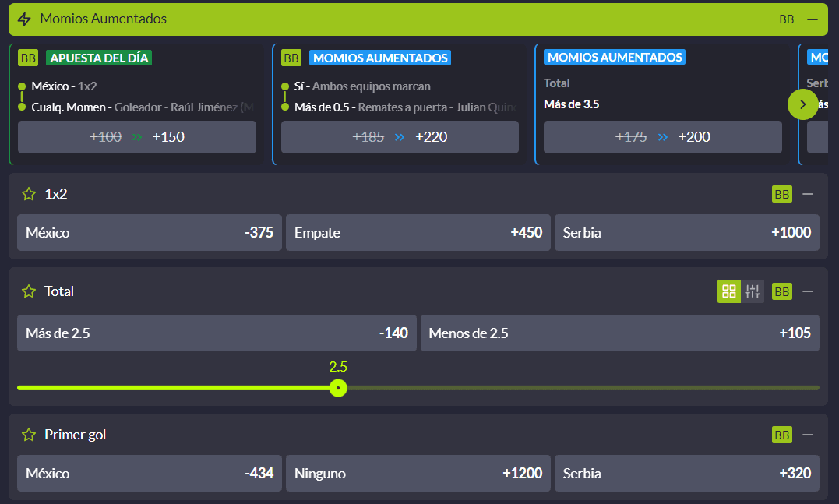Image resolution: width=839 pixels, height=504 pixels.
Task: Click the Cualq. Momen Goleador Raúl Jiménez line
Action: click(143, 107)
